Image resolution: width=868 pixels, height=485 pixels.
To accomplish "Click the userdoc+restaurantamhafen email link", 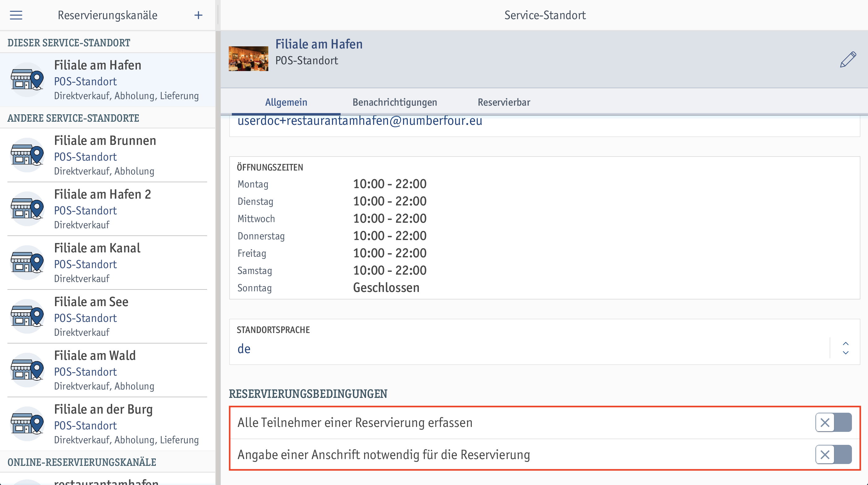I will (360, 120).
